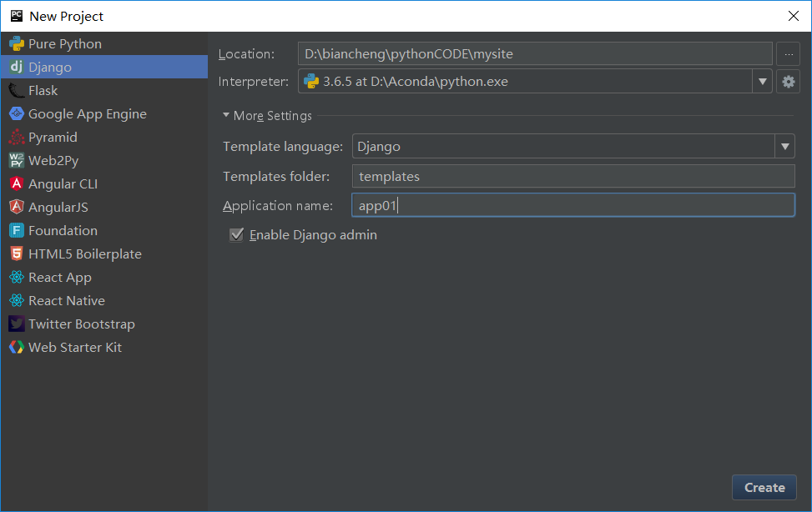
Task: Collapse the More Settings section
Action: (x=226, y=115)
